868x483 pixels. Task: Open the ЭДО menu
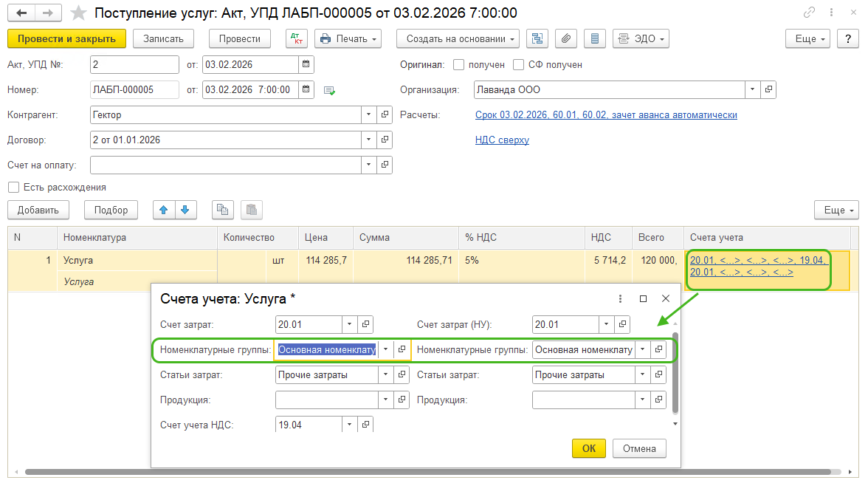641,38
